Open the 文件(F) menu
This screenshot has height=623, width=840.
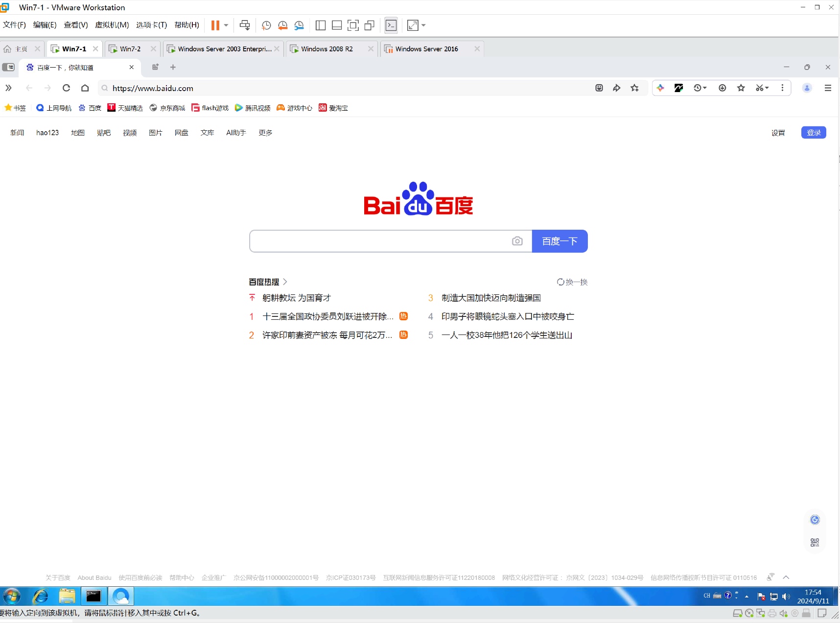(14, 25)
